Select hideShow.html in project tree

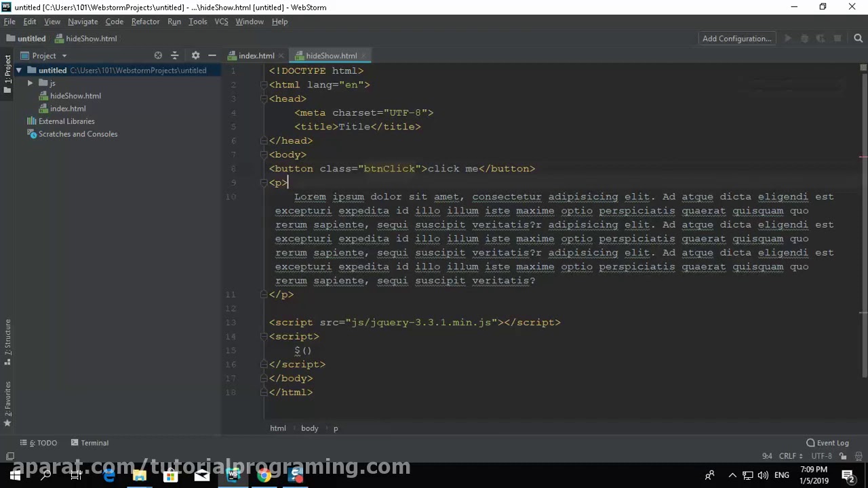point(75,96)
